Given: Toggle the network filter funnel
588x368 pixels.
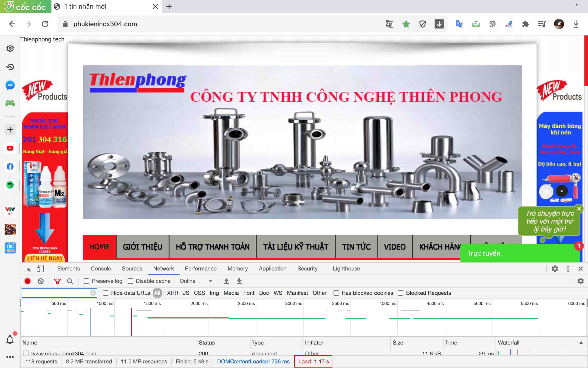Looking at the screenshot, I should click(x=57, y=281).
